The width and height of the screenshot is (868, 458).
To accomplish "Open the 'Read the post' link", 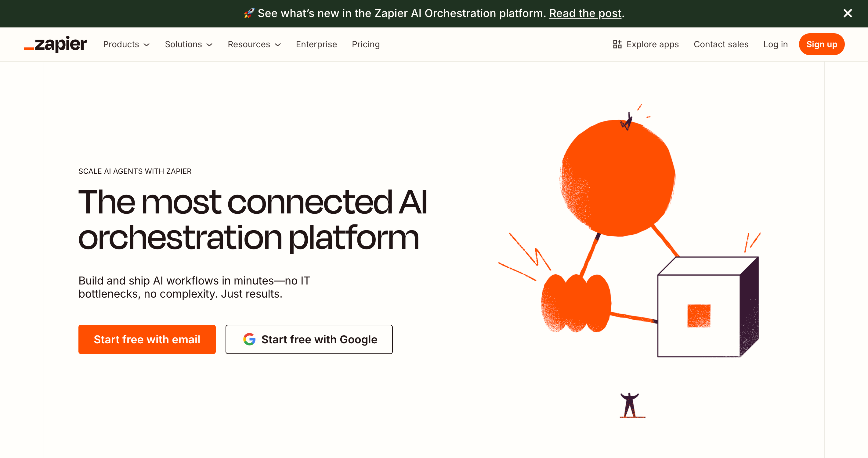I will [585, 13].
